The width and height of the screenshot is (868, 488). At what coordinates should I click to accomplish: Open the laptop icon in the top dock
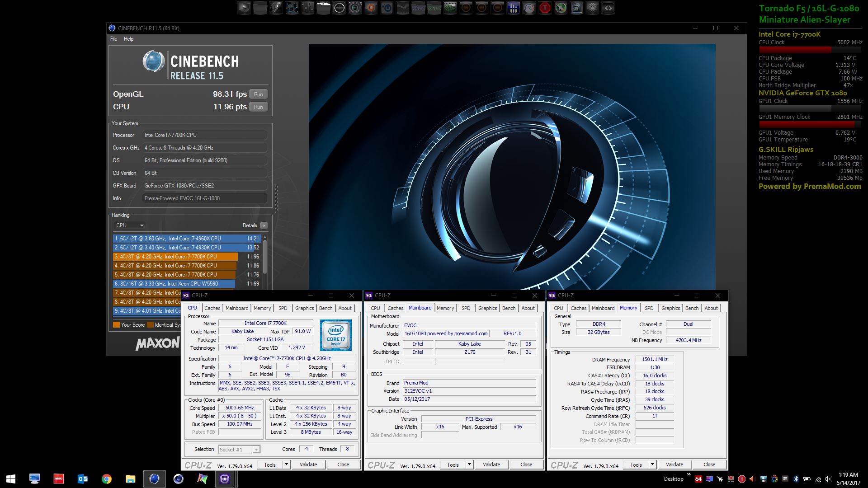244,8
